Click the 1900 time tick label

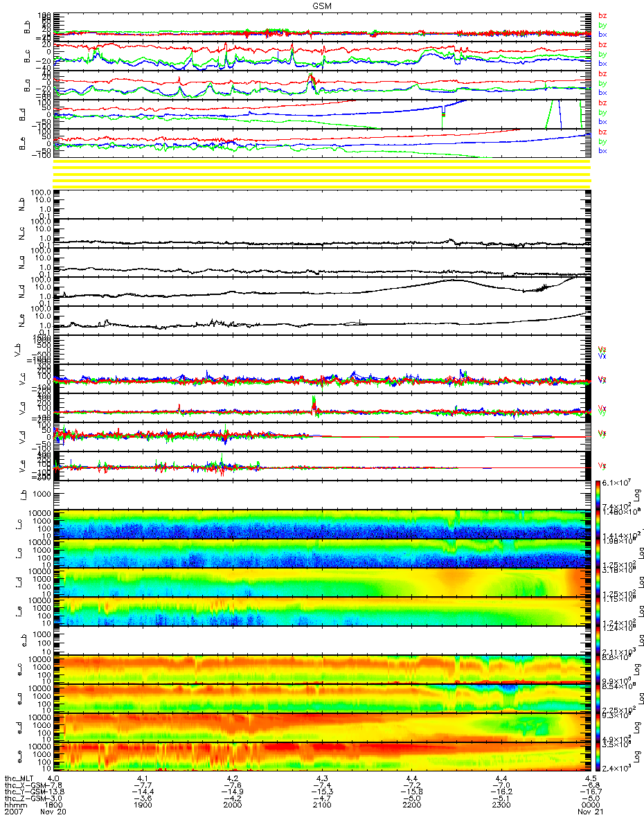click(143, 806)
